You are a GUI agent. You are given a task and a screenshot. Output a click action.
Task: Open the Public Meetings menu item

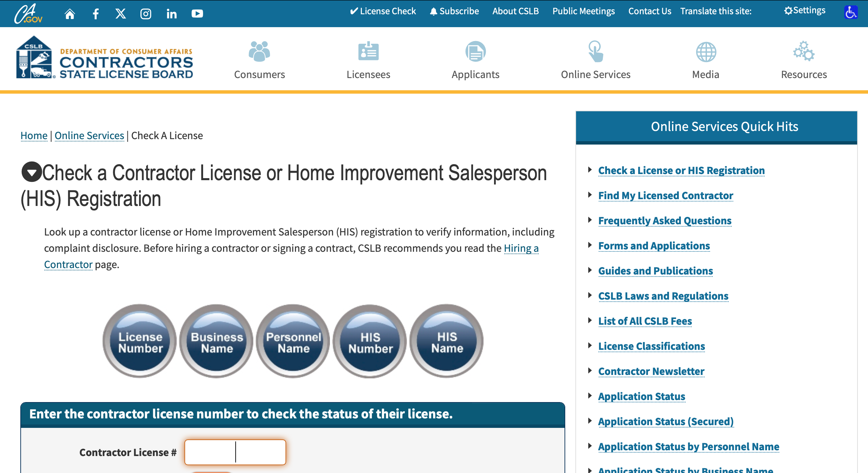[583, 11]
